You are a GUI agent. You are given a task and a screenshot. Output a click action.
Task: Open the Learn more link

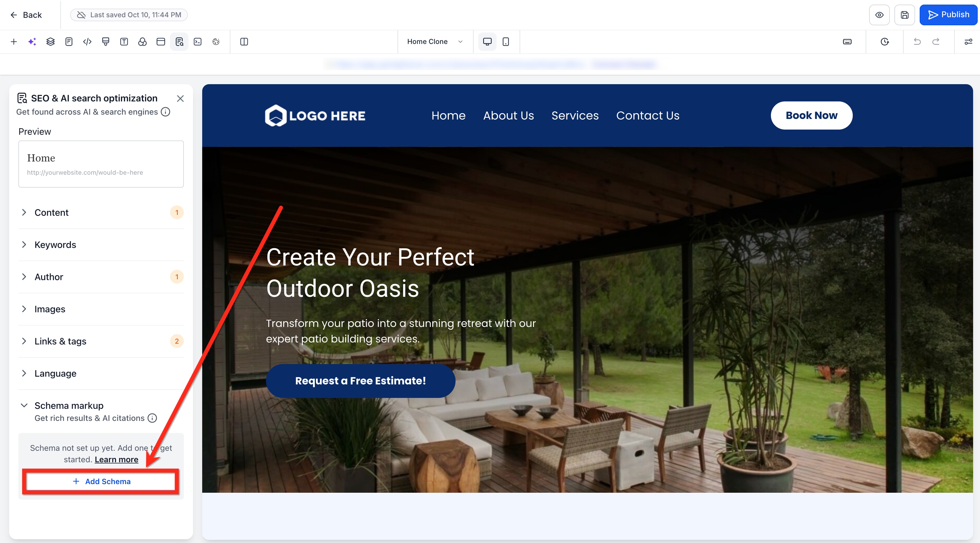pos(116,459)
